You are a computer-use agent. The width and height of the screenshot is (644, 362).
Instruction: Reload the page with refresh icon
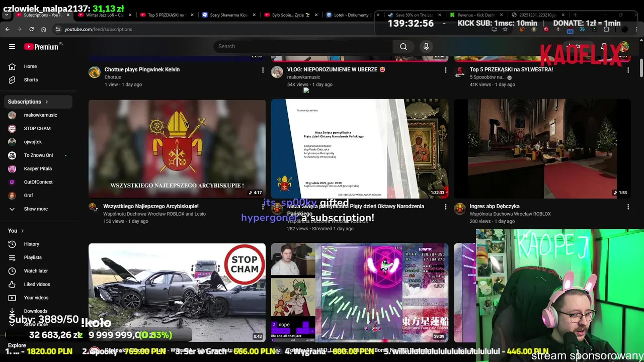(31, 29)
